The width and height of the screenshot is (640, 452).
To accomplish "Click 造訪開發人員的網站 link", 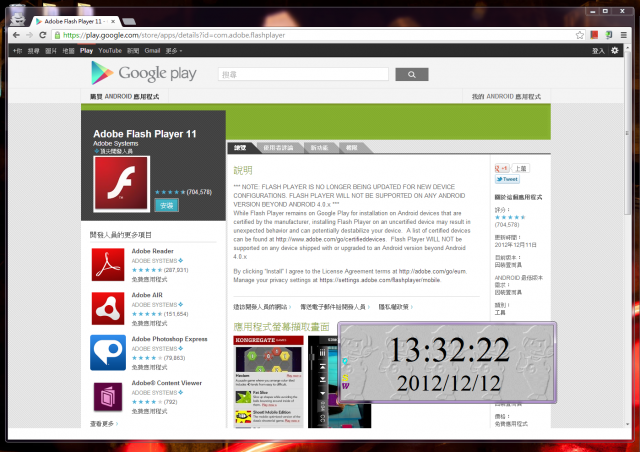I will 262,307.
